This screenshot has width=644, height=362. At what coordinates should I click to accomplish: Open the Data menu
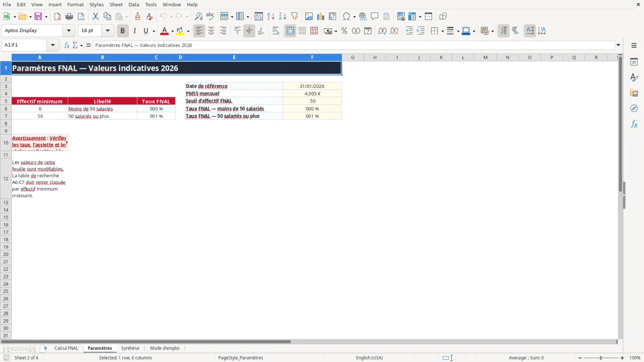click(x=134, y=4)
